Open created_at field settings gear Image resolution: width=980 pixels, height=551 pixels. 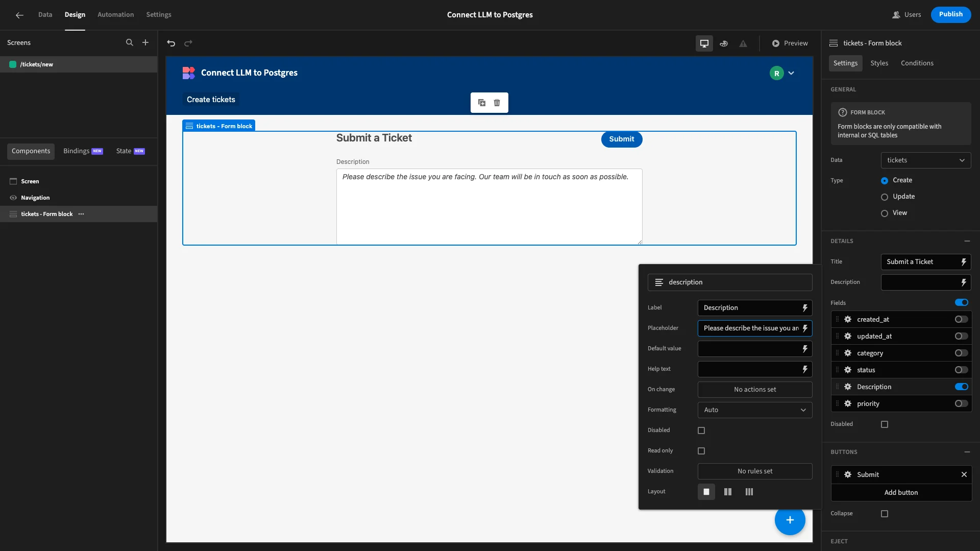click(848, 319)
